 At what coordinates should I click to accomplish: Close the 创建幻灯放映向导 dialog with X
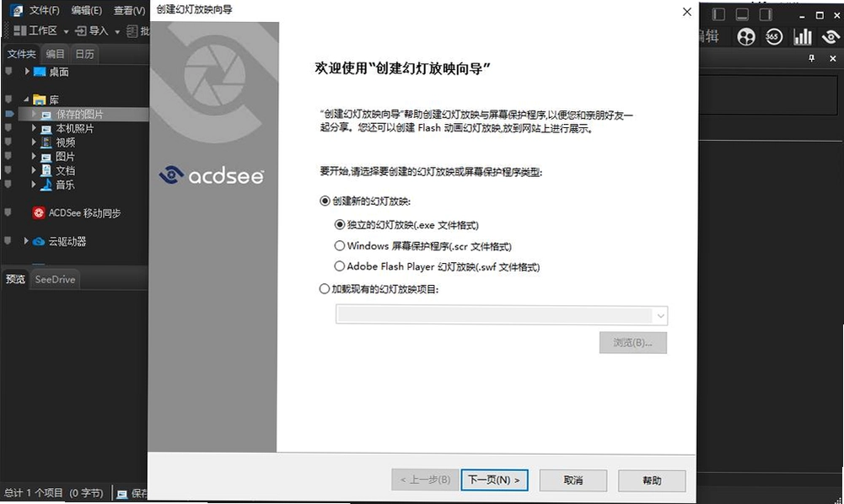tap(687, 11)
